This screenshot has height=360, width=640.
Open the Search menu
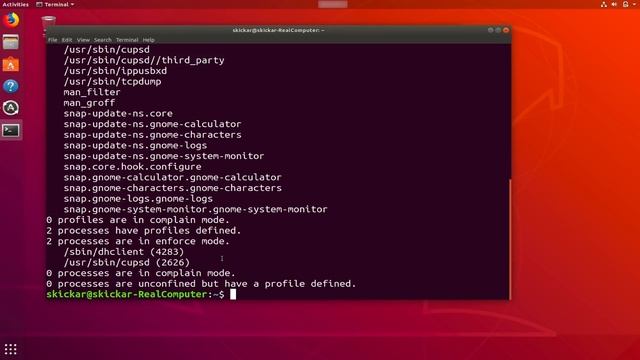tap(102, 40)
